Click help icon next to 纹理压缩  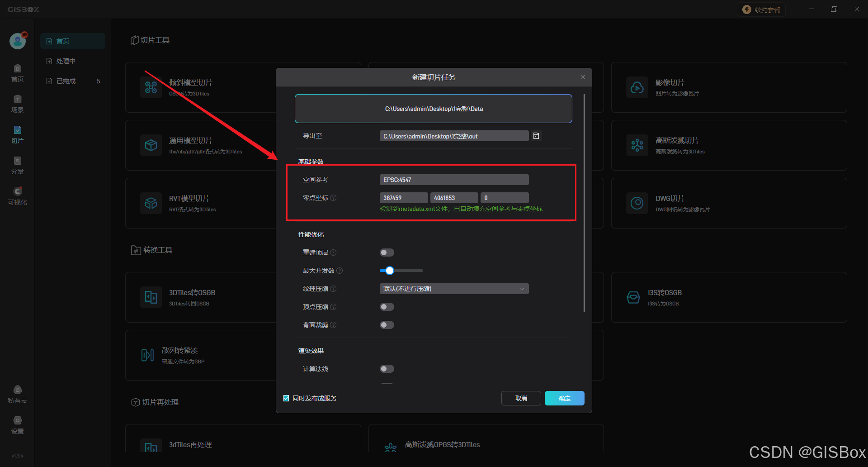[333, 289]
